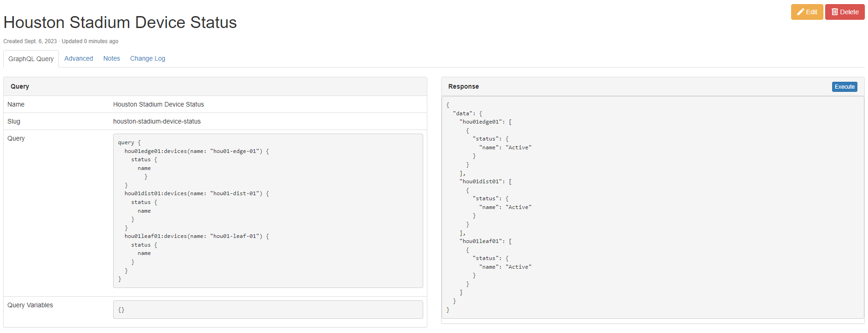Click the Query panel header title
Image resolution: width=868 pixels, height=333 pixels.
click(20, 86)
